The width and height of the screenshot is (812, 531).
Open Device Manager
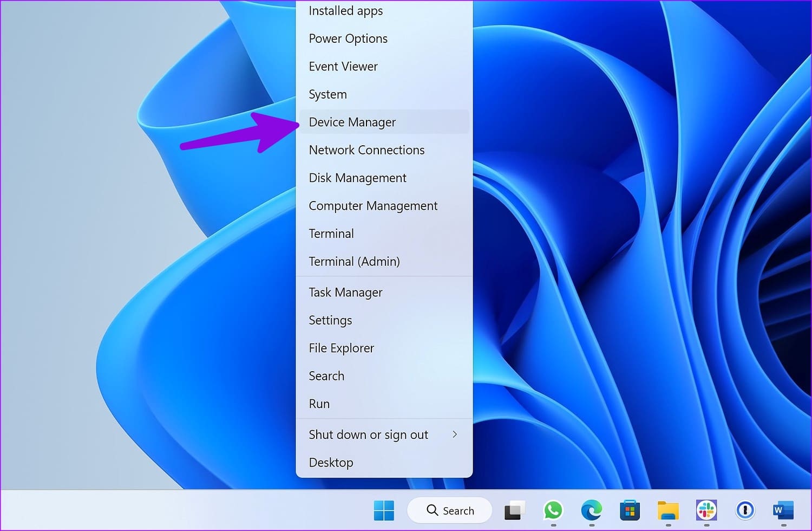[x=352, y=122]
